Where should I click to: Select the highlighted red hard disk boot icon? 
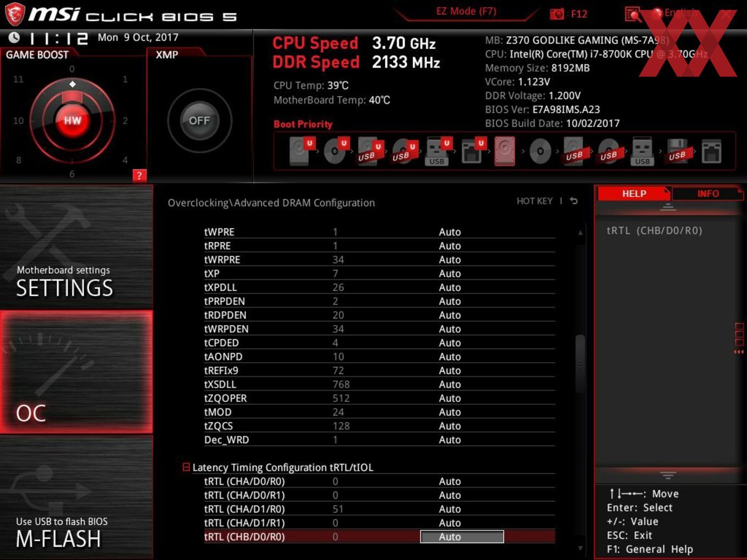pos(505,151)
